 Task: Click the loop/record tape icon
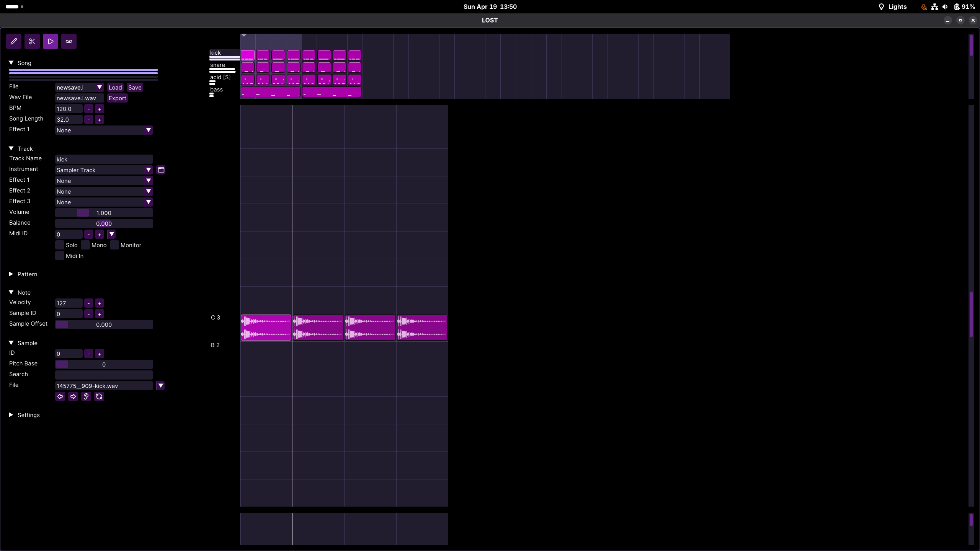point(69,41)
